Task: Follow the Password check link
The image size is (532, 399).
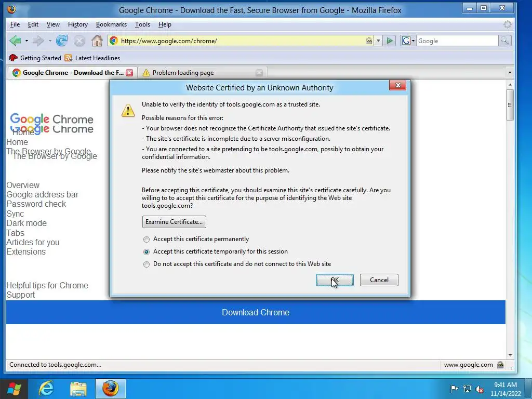Action: (x=36, y=204)
